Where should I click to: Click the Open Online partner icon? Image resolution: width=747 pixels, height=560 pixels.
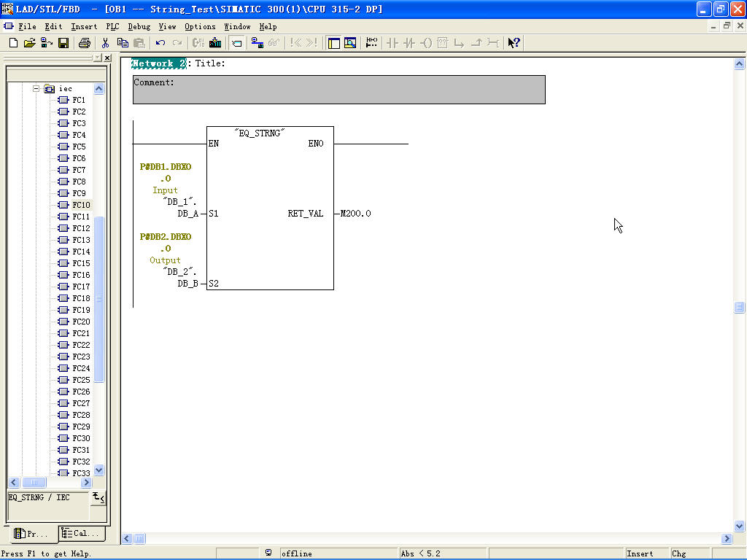click(x=46, y=43)
